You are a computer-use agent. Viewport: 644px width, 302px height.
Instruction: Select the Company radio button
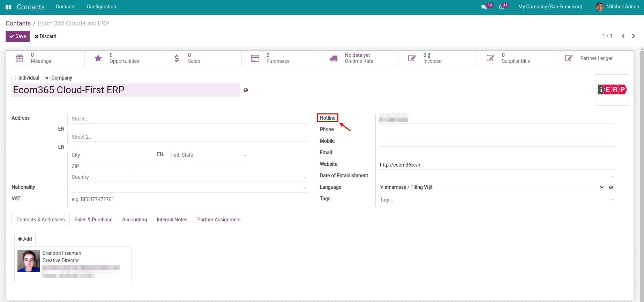[47, 78]
